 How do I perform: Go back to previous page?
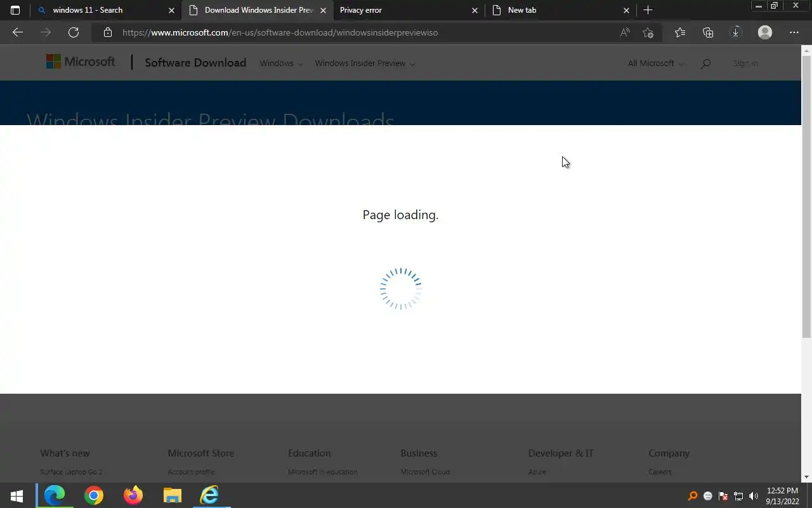18,32
